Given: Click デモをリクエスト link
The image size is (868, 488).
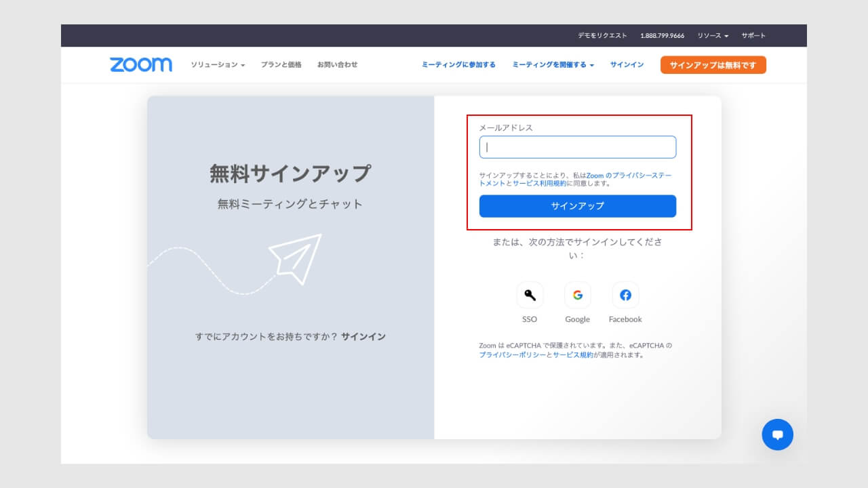Looking at the screenshot, I should [603, 35].
